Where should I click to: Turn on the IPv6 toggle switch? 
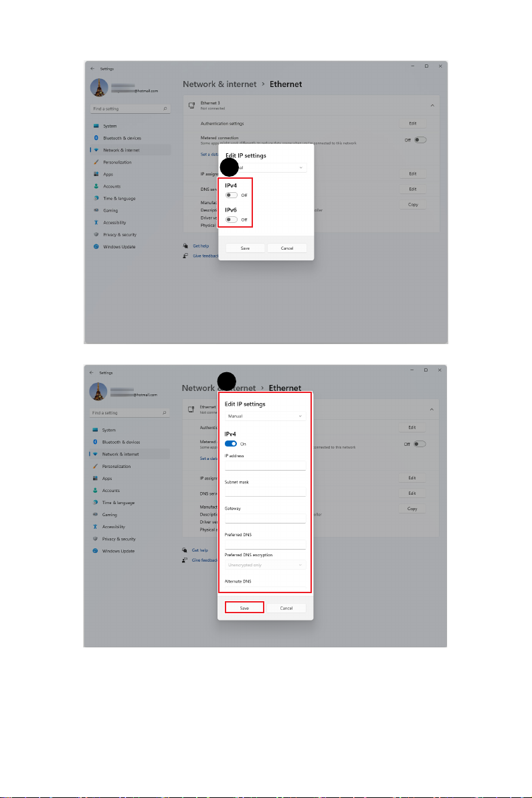(232, 220)
